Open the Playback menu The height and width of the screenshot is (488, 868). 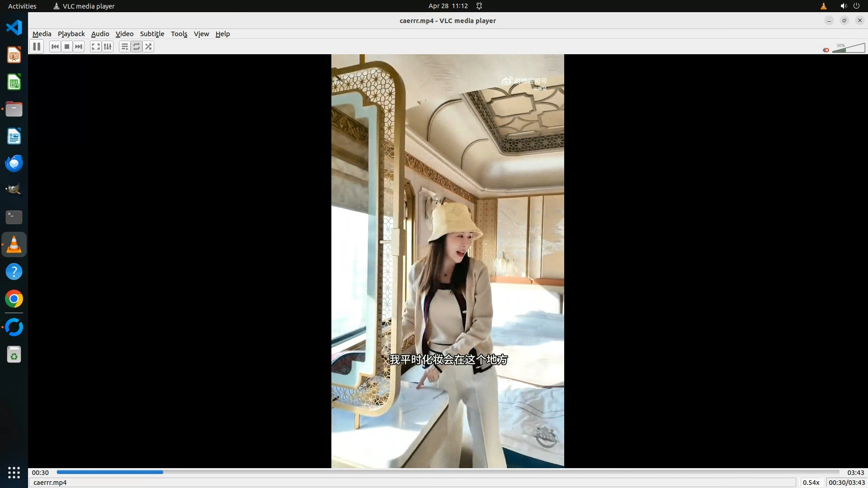click(x=71, y=34)
